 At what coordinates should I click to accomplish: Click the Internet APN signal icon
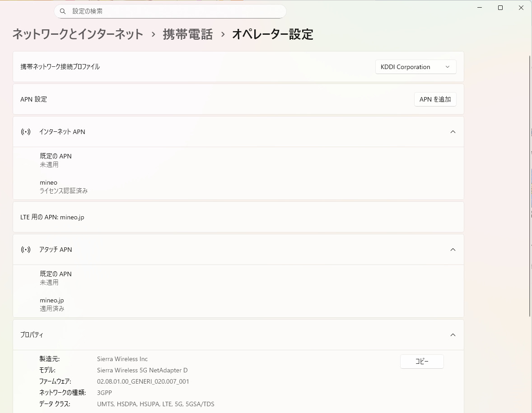(x=26, y=132)
